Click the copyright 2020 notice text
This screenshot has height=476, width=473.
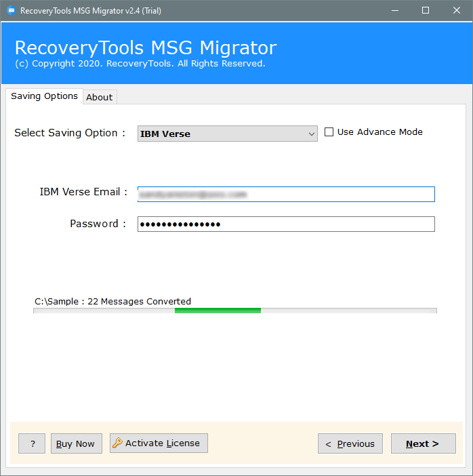(140, 64)
